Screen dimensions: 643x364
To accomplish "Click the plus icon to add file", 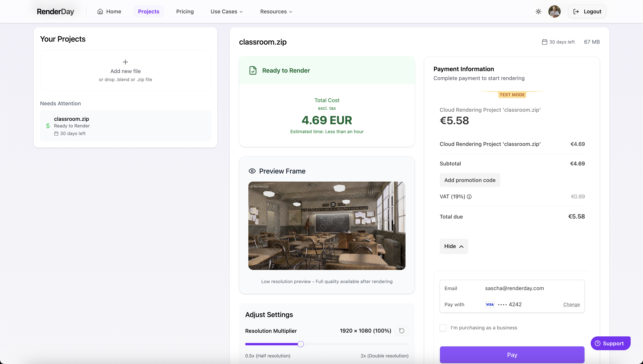I will coord(125,62).
